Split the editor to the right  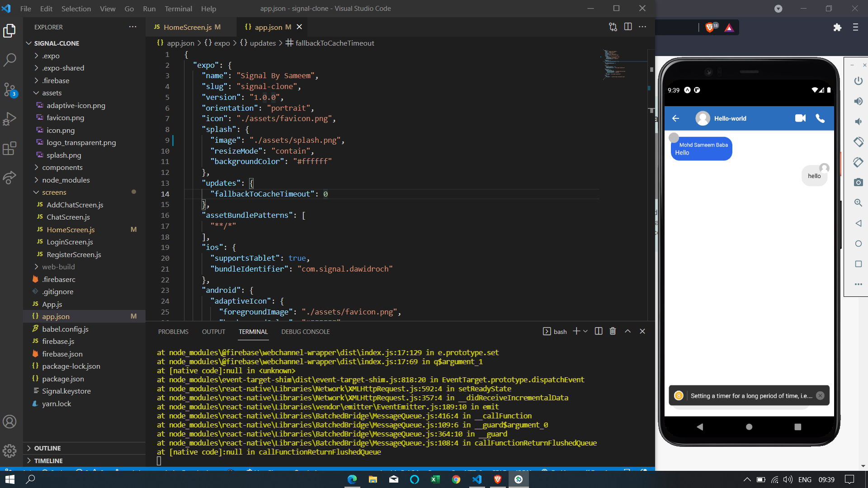click(628, 27)
